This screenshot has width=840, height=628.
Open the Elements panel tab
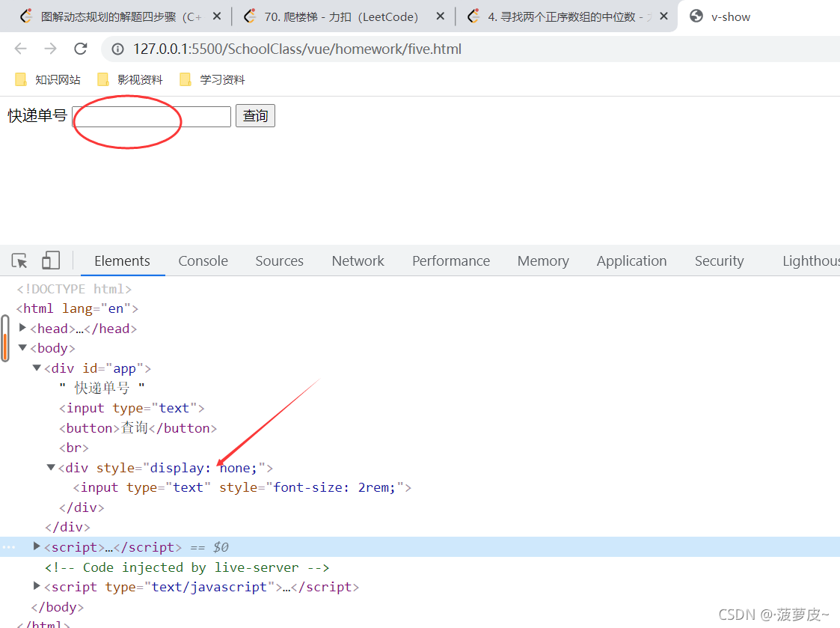tap(122, 261)
